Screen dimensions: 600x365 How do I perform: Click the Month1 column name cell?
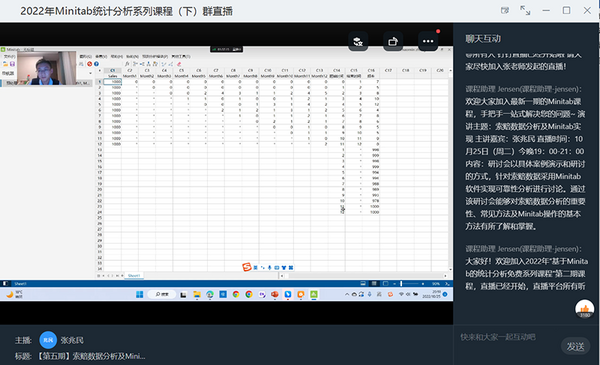coord(130,76)
